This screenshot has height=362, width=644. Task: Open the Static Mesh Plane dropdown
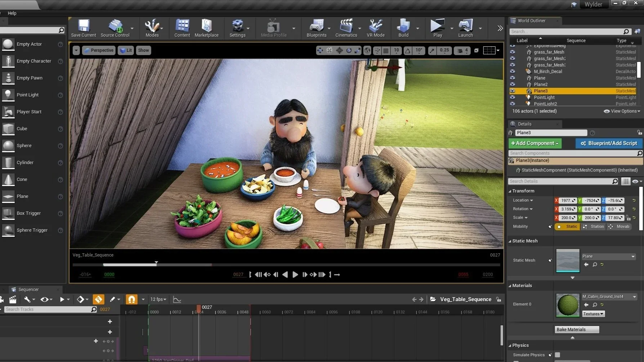click(609, 256)
